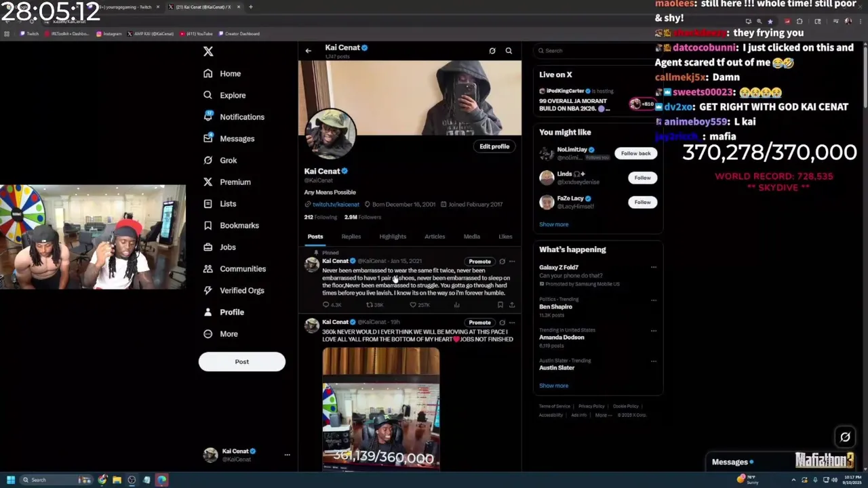868x488 pixels.
Task: Open File Explorer from taskbar
Action: pyautogui.click(x=117, y=480)
